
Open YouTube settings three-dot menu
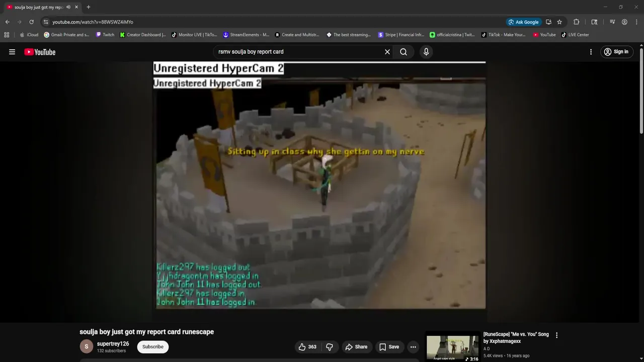click(591, 52)
